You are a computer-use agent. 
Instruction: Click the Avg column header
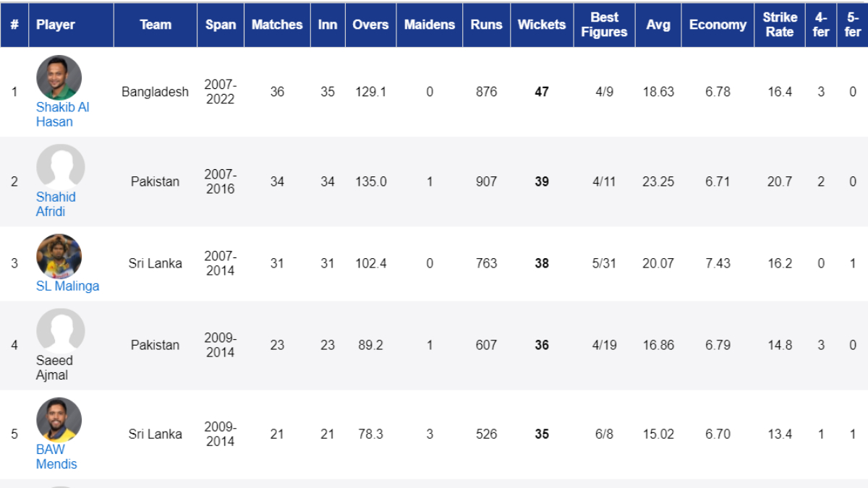[658, 25]
